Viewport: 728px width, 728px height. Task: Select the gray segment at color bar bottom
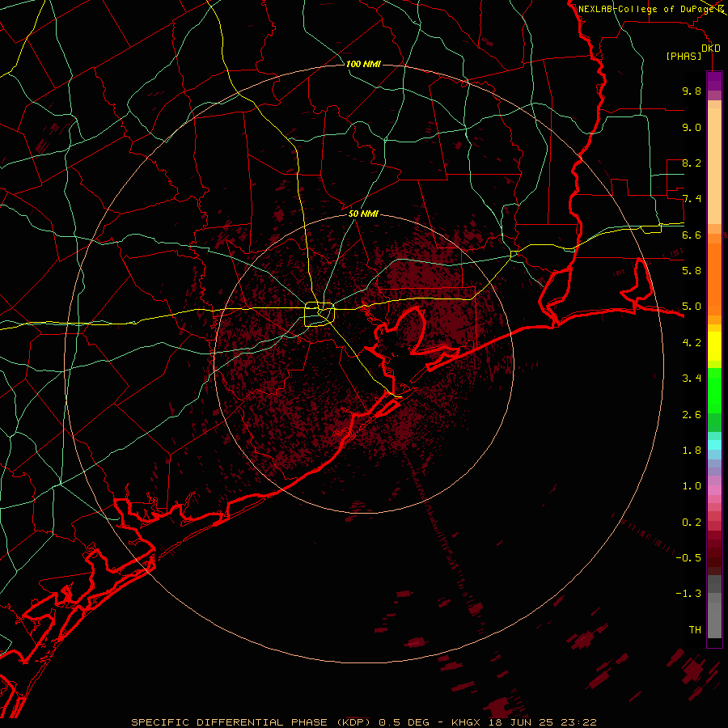[x=714, y=620]
